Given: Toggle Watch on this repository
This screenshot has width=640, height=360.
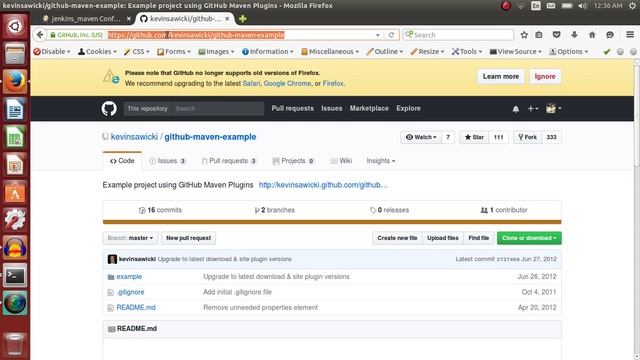Looking at the screenshot, I should coord(421,137).
